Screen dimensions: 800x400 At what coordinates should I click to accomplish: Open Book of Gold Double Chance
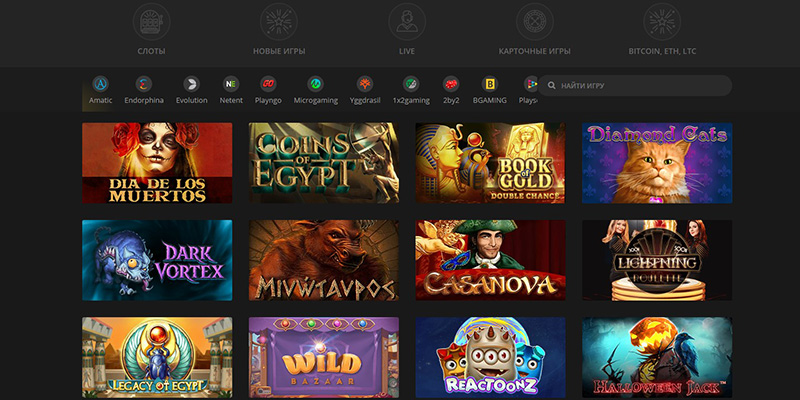pos(490,163)
